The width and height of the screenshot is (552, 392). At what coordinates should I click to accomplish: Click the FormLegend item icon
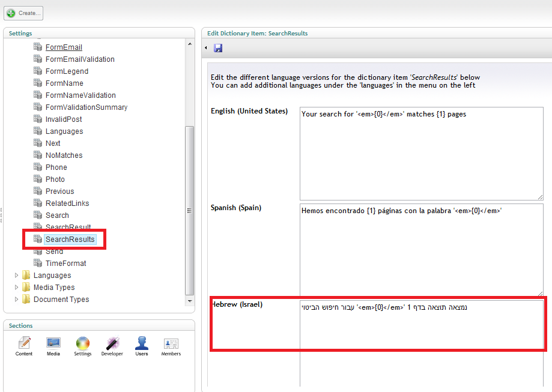point(38,71)
